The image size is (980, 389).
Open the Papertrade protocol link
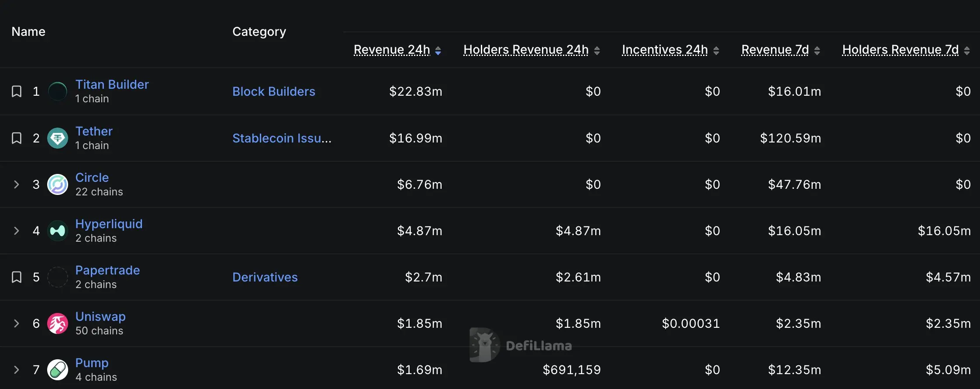coord(107,270)
